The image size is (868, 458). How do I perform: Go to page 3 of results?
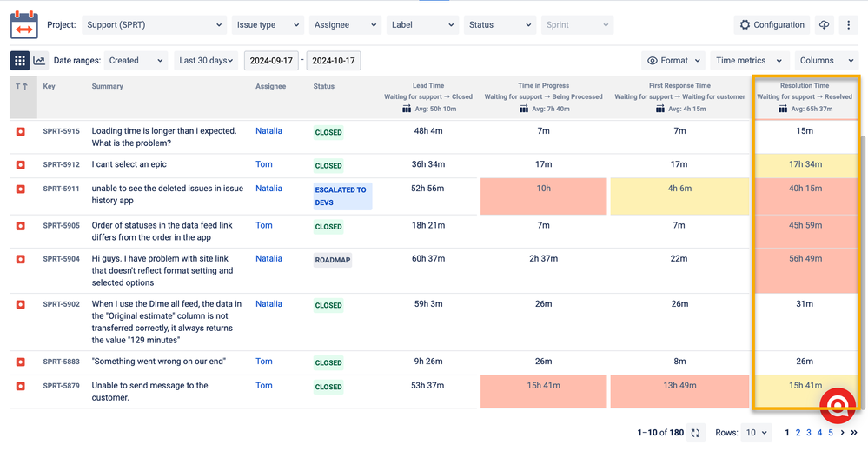[x=809, y=433]
